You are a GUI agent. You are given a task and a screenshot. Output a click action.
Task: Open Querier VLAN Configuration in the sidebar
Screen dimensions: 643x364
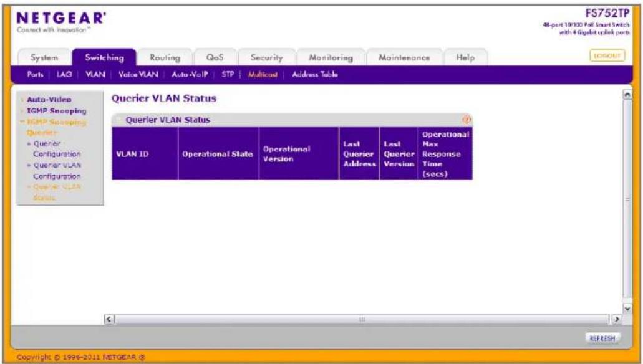pyautogui.click(x=57, y=171)
